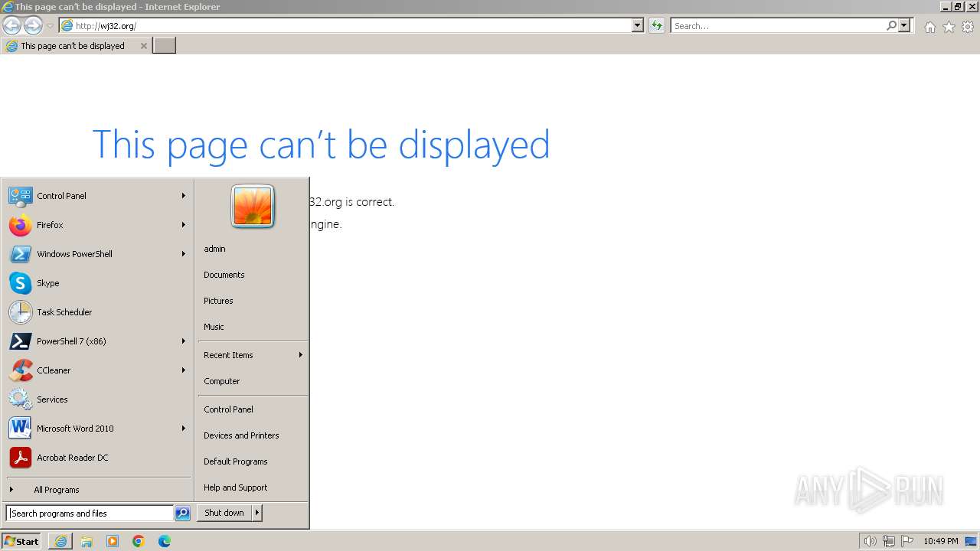
Task: Expand Firefox jump list arrow
Action: click(184, 225)
